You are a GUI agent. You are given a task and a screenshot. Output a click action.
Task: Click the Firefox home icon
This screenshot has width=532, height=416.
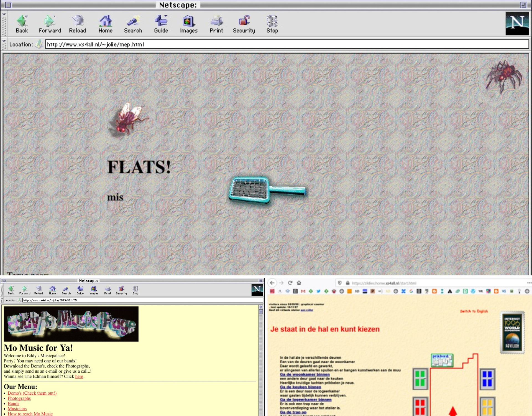[x=299, y=283]
